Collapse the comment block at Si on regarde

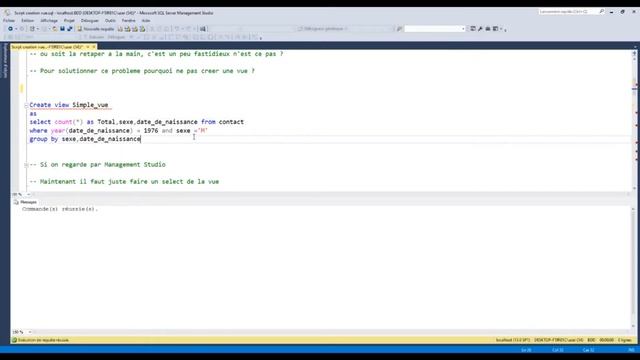(x=26, y=165)
